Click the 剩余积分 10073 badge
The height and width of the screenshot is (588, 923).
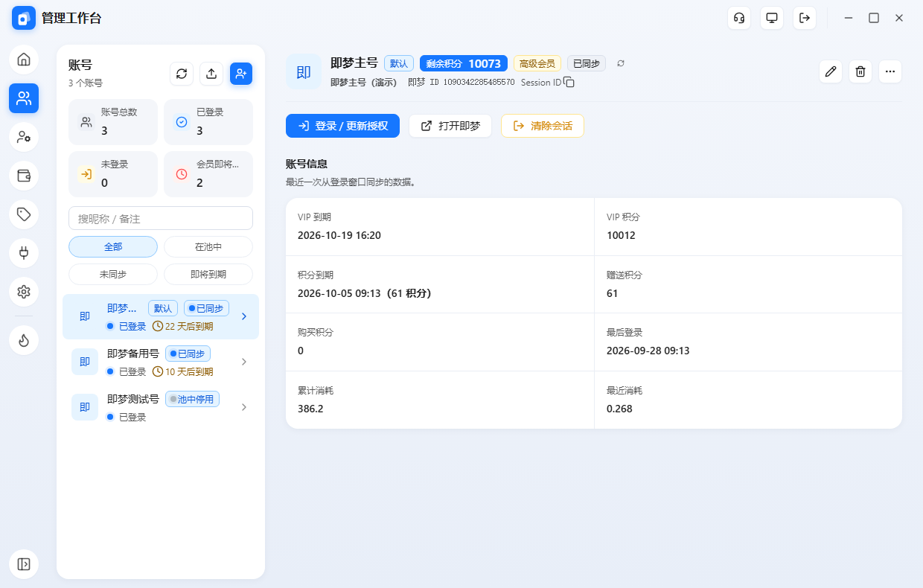point(464,63)
